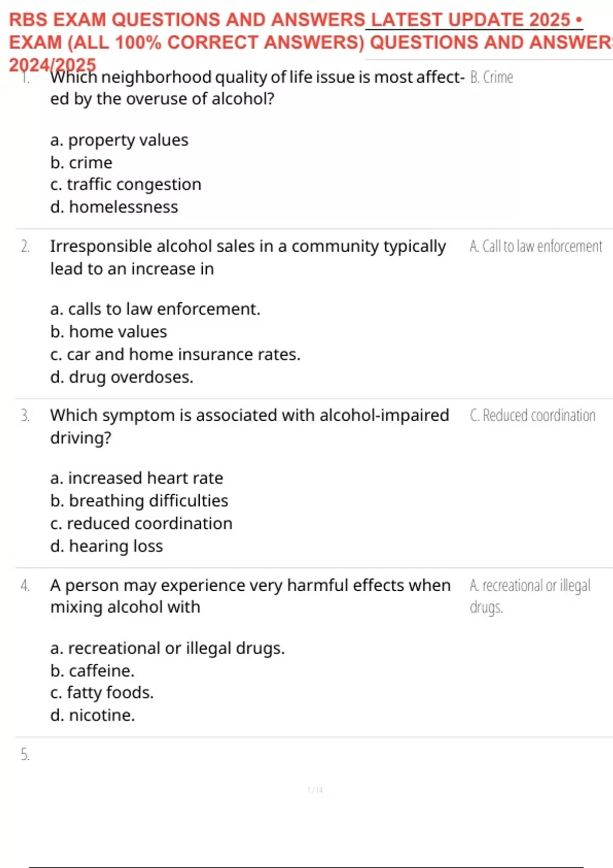Click the "C. Reduced coordination" answer key
The width and height of the screenshot is (613, 868).
click(532, 415)
